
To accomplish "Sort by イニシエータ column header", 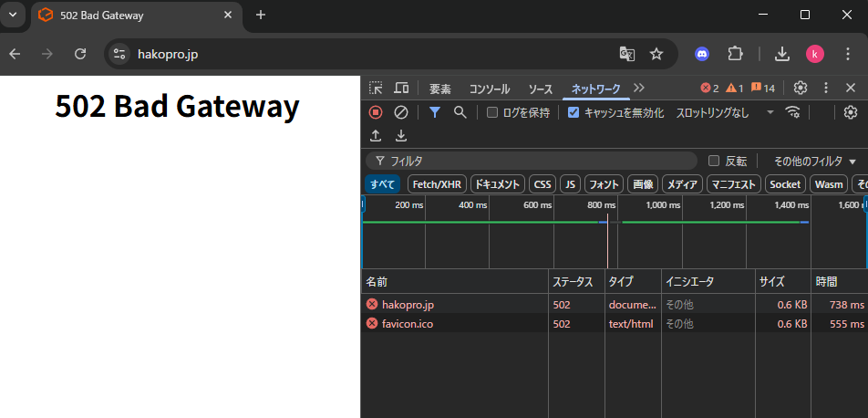I will click(x=708, y=282).
